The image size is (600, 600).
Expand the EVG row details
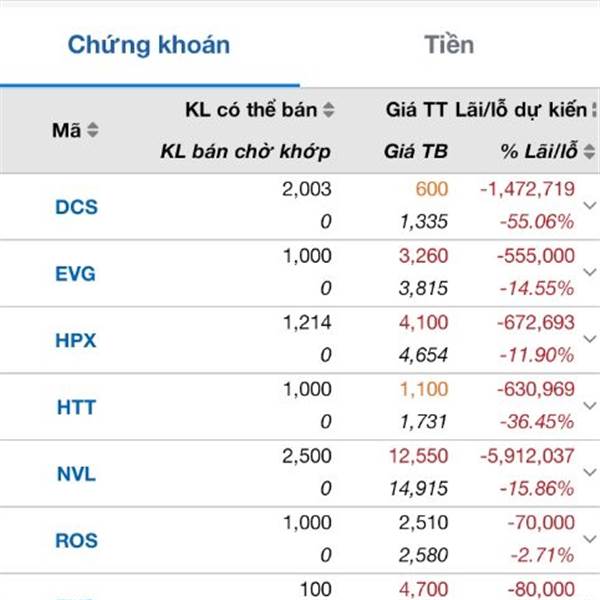click(x=589, y=272)
